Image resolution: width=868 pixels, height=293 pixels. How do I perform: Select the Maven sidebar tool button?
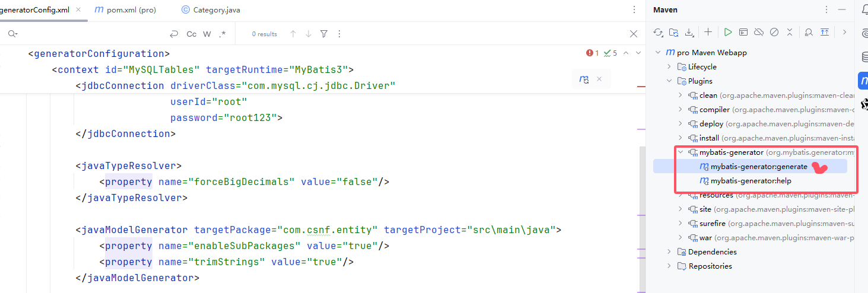click(864, 80)
